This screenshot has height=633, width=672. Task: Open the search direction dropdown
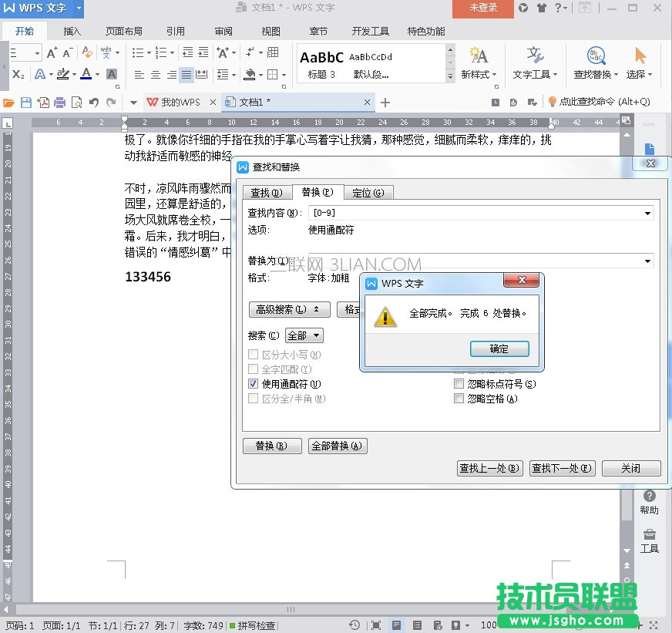pyautogui.click(x=304, y=335)
